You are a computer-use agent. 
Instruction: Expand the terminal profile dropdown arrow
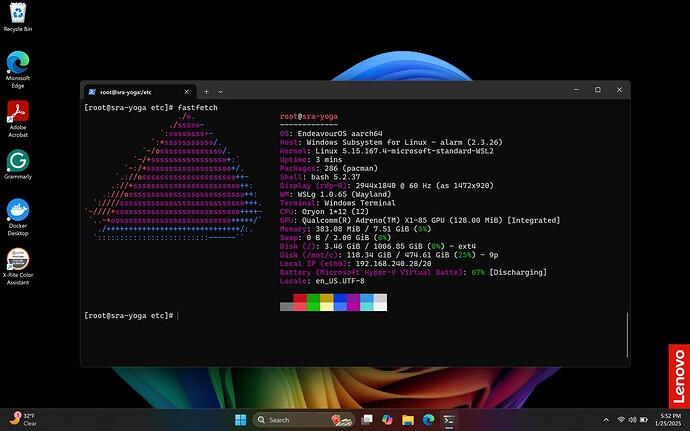tap(220, 92)
